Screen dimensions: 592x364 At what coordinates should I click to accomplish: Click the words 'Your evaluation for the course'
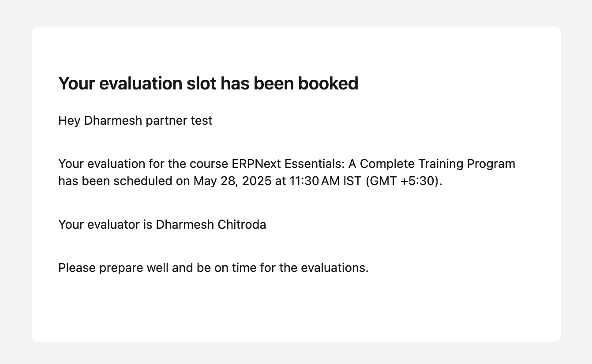coord(143,164)
